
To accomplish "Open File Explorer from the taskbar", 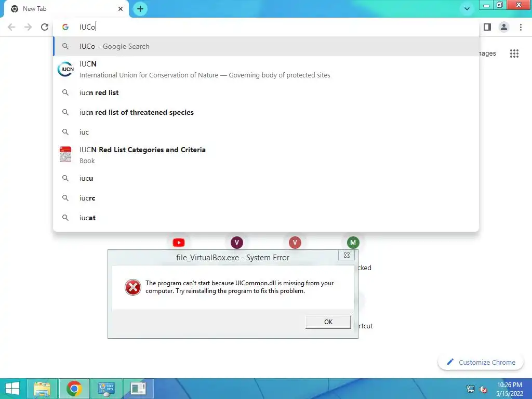I will 42,389.
